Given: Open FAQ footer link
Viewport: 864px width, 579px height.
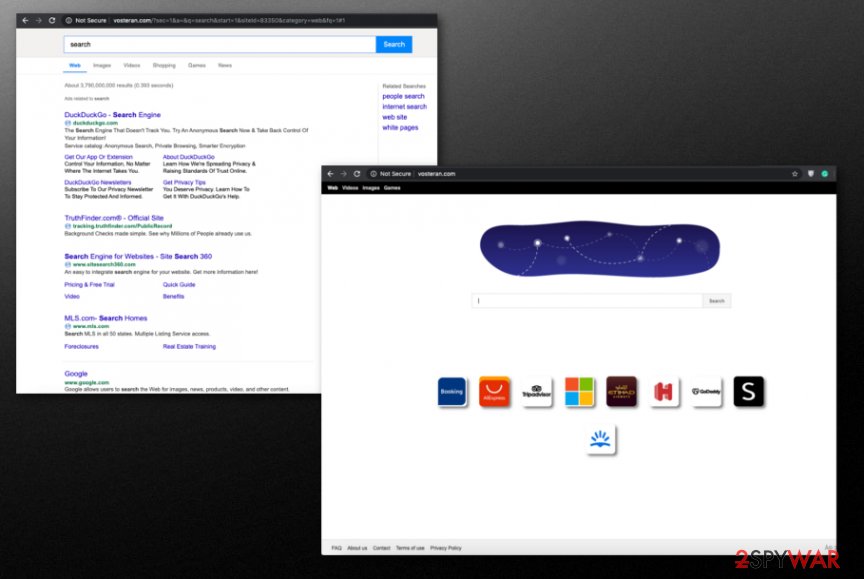Looking at the screenshot, I should pos(337,548).
